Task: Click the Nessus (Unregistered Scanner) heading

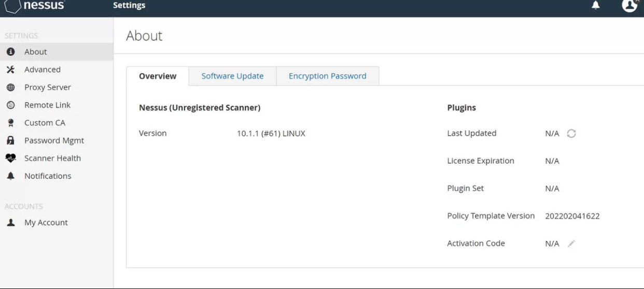Action: click(x=200, y=108)
